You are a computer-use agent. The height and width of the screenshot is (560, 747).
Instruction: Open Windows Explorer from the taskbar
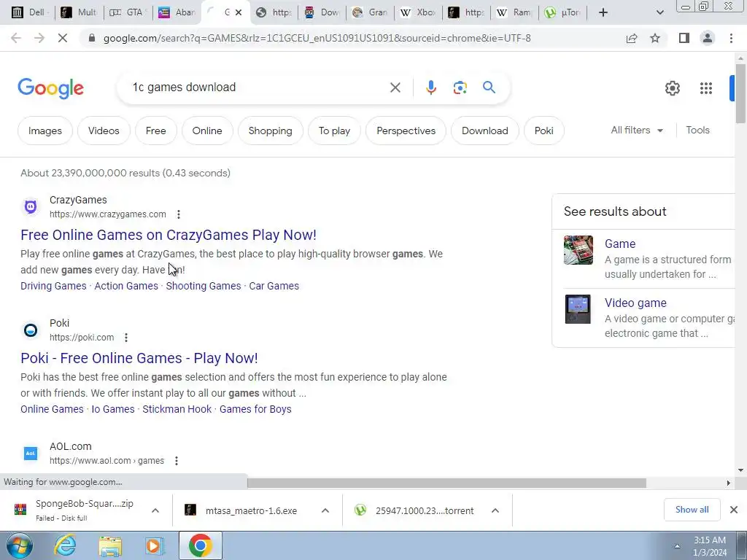110,545
